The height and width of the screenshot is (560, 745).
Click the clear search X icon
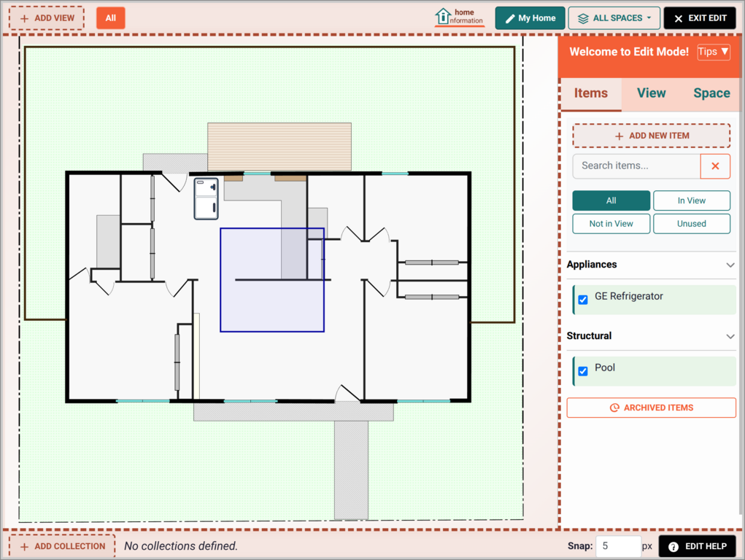pos(715,166)
